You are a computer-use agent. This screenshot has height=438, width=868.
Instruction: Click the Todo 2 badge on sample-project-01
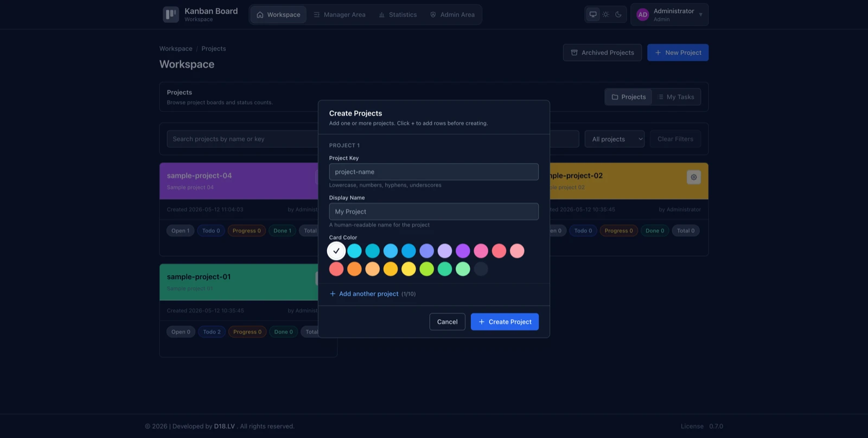point(212,332)
